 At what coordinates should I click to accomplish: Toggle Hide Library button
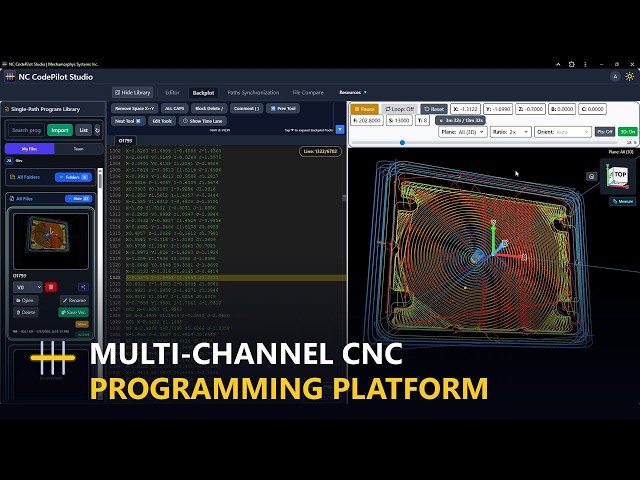point(132,93)
